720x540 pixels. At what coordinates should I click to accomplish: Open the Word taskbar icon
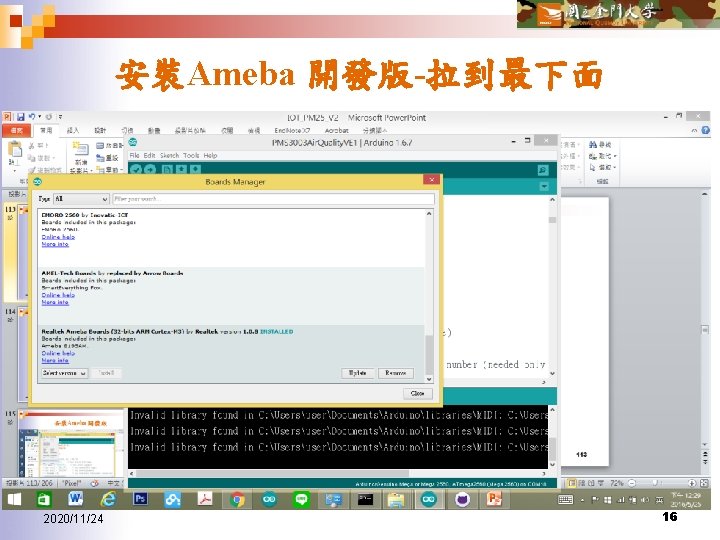75,499
